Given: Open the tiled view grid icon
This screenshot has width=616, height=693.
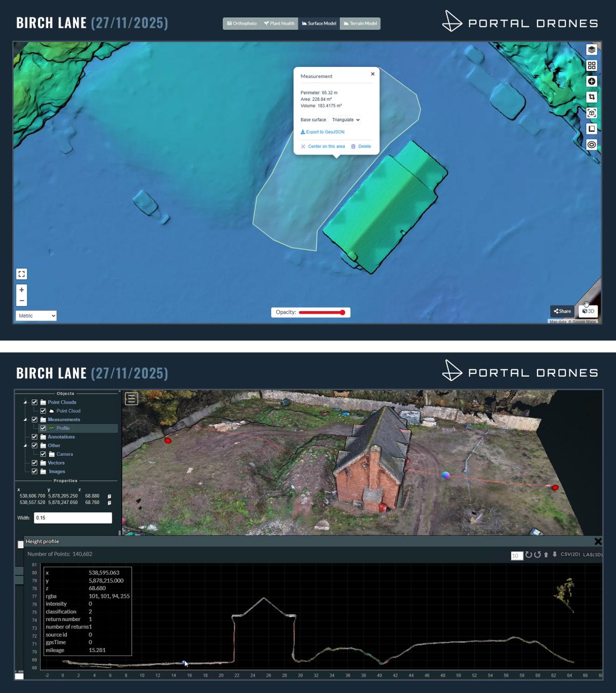Looking at the screenshot, I should tap(592, 65).
